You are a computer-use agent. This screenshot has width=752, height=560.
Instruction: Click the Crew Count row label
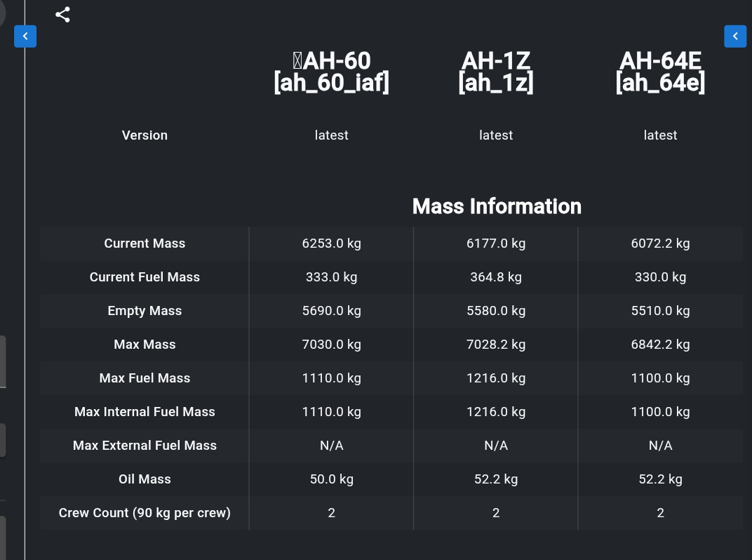coord(145,513)
